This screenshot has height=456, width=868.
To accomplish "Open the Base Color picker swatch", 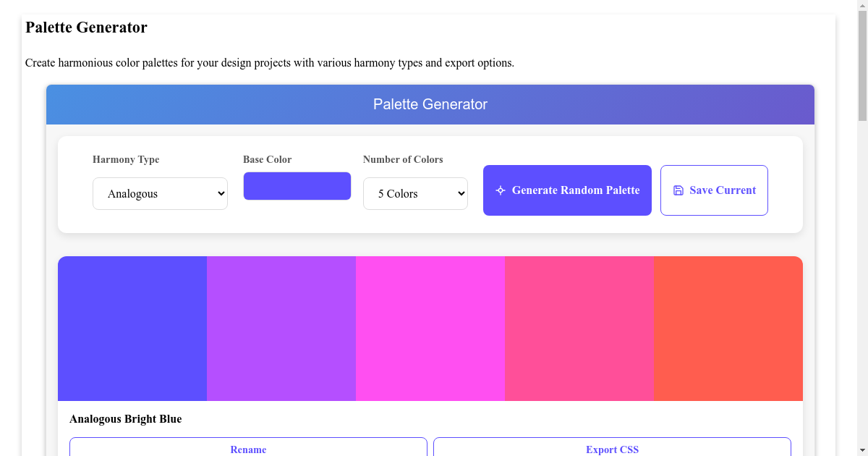I will [297, 186].
